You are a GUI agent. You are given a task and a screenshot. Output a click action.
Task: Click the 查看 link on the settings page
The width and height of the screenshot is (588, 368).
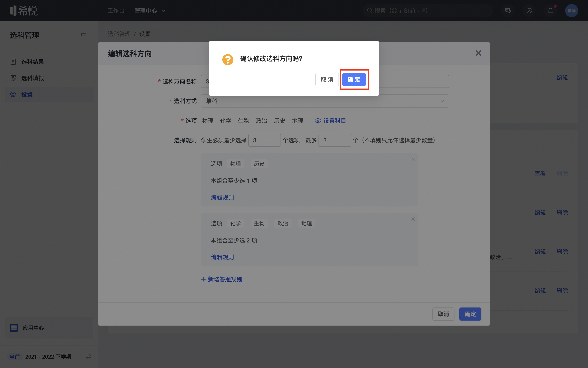540,174
